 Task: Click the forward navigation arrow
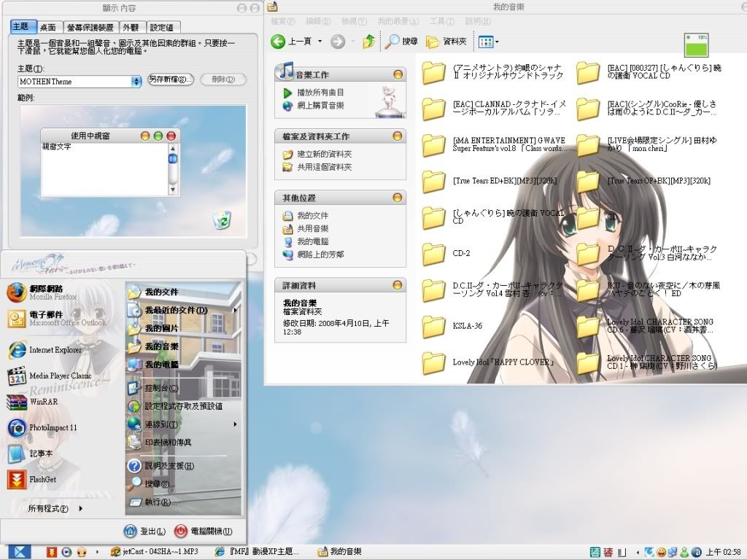pos(337,42)
